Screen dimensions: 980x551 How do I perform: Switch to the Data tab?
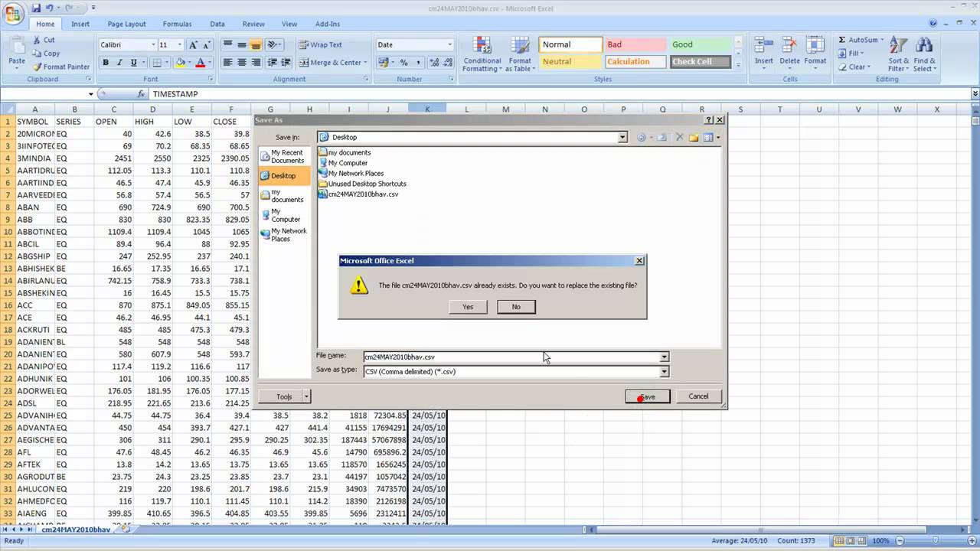point(217,24)
